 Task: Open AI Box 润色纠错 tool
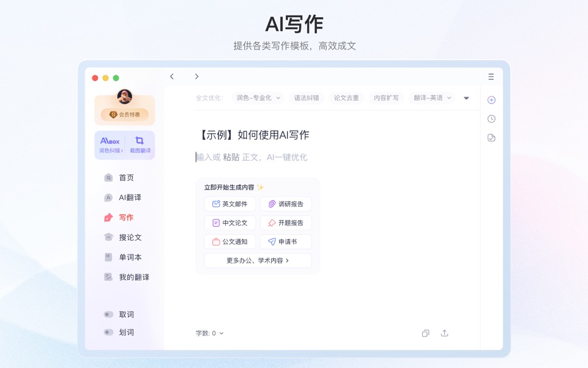click(x=110, y=145)
